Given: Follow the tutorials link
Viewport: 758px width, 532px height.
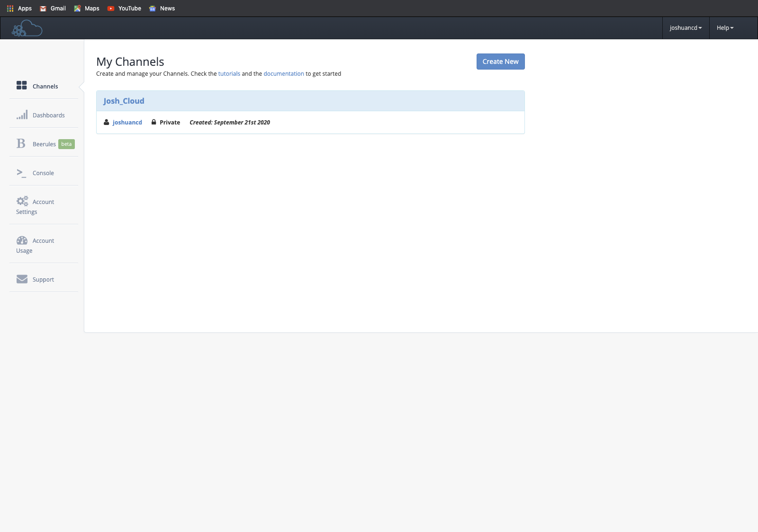Looking at the screenshot, I should (229, 73).
